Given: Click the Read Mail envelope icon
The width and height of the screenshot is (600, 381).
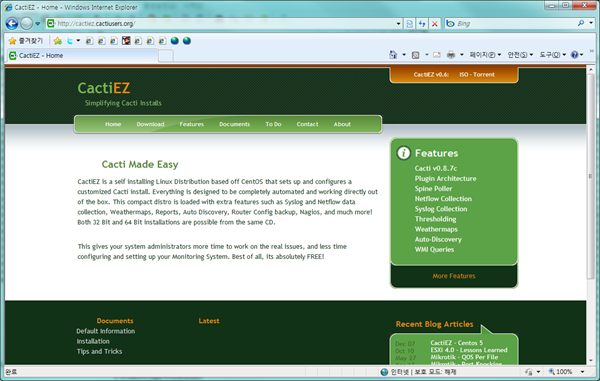Looking at the screenshot, I should coord(437,55).
